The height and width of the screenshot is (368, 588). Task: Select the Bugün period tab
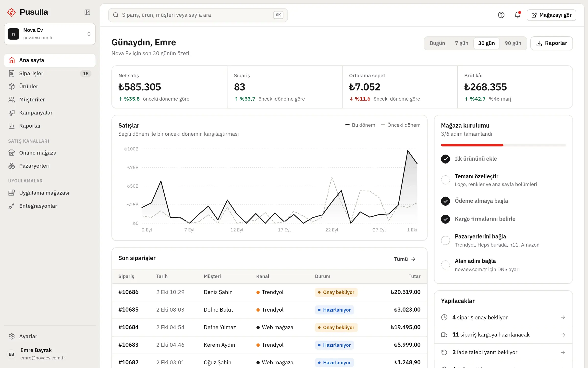tap(437, 43)
